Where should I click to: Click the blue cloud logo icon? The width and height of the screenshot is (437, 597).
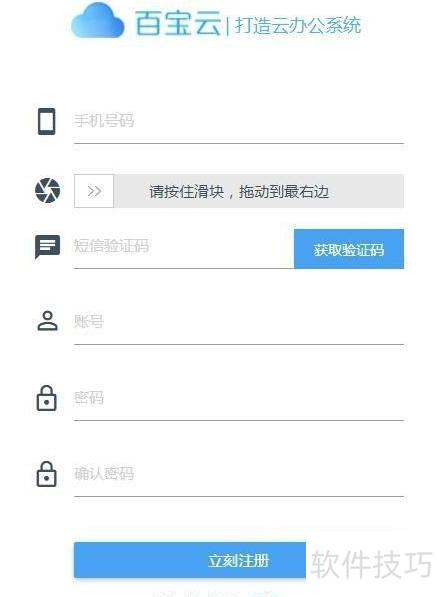[x=98, y=20]
